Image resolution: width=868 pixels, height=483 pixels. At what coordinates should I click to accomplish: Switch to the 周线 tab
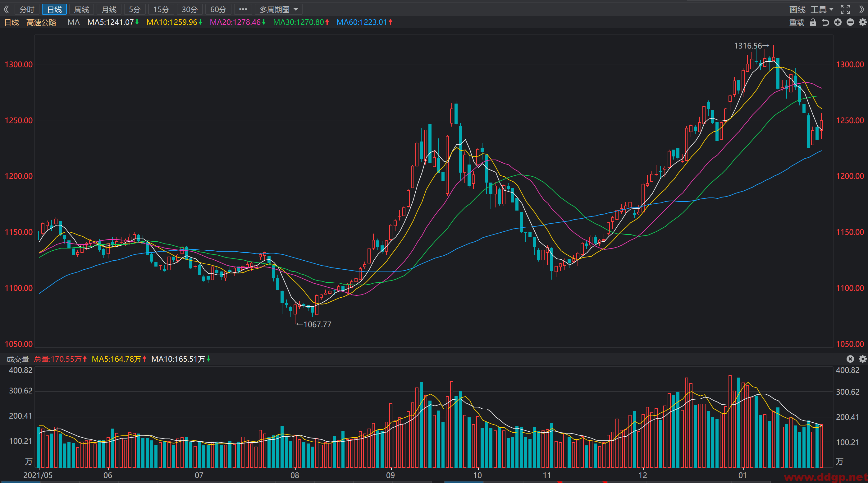pyautogui.click(x=81, y=9)
